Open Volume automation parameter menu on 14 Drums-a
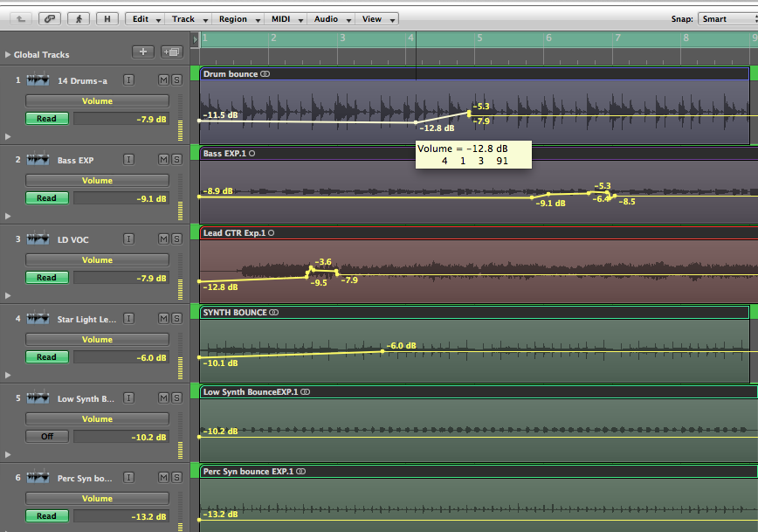Viewport: 758px width, 532px height. tap(97, 101)
